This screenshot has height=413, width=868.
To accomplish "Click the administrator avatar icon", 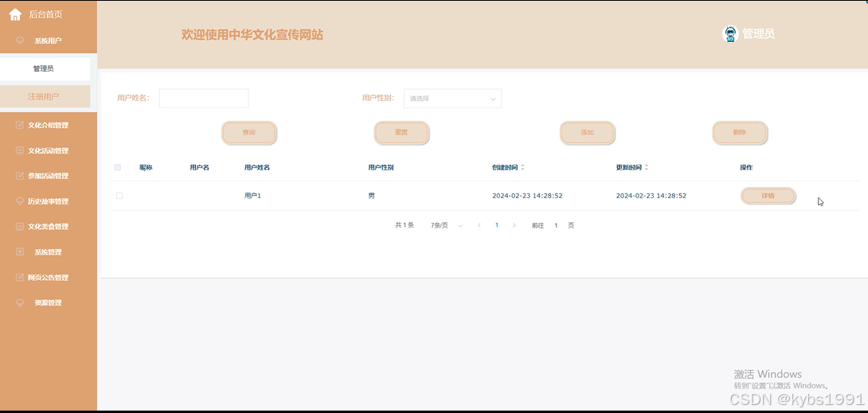I will [x=731, y=34].
